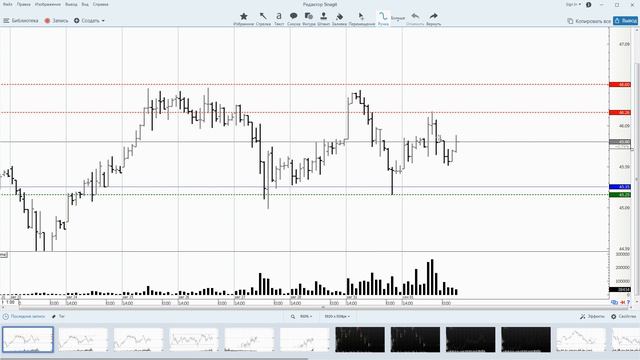The image size is (640, 360).
Task: Click the black volume value label
Action: coord(620,289)
